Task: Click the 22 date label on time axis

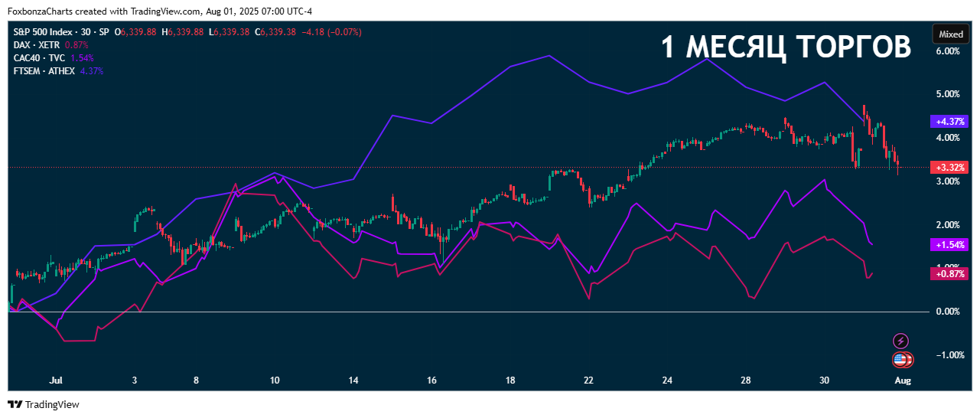Action: tap(588, 380)
